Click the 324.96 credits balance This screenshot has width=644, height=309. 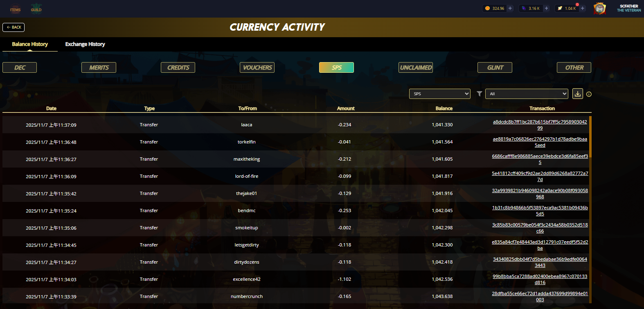pos(498,8)
